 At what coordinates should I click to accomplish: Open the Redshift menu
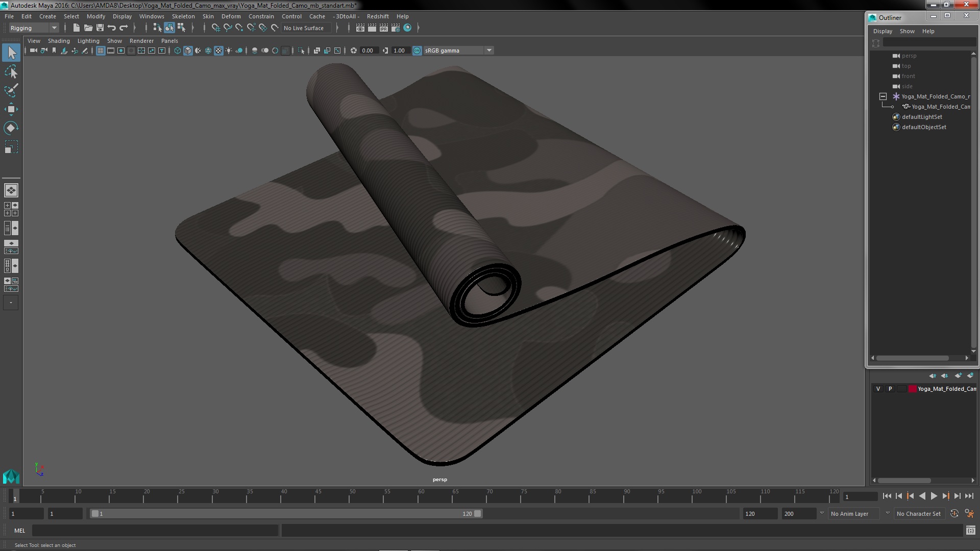pyautogui.click(x=378, y=16)
